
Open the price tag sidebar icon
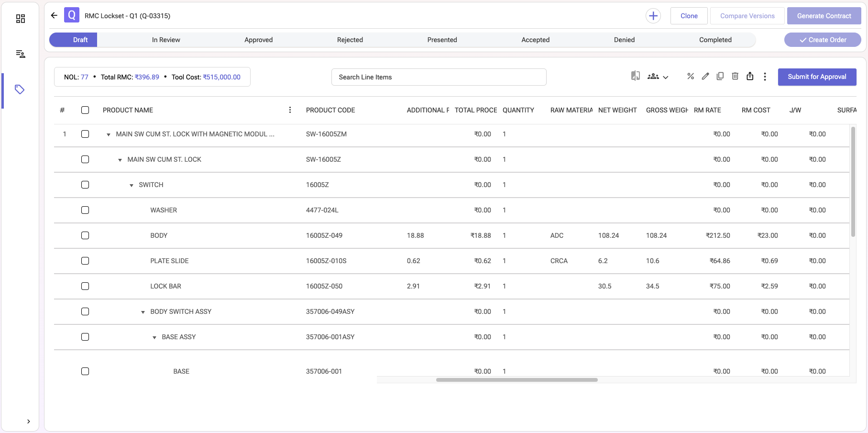[x=20, y=89]
